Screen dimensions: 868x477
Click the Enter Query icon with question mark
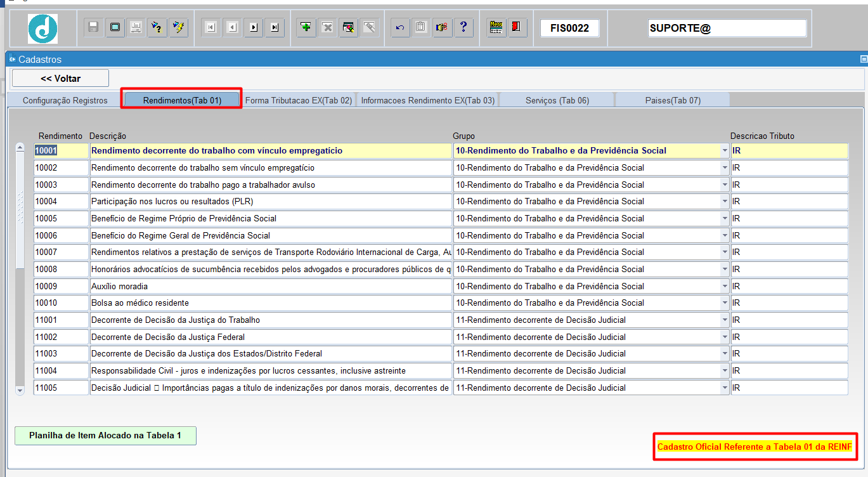point(157,27)
